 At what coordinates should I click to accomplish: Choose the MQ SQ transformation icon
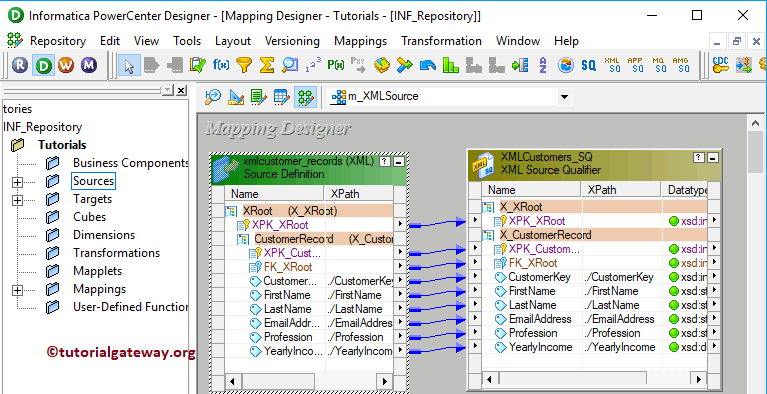[658, 65]
